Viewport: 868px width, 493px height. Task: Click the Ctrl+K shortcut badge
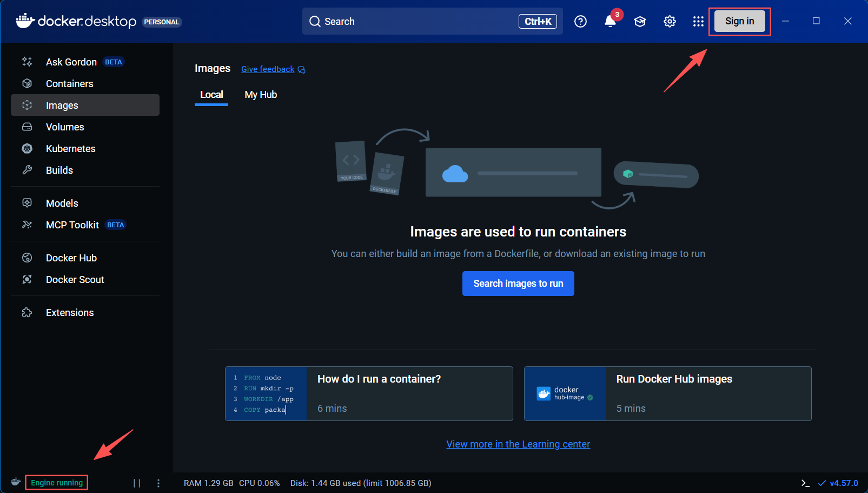coord(538,21)
